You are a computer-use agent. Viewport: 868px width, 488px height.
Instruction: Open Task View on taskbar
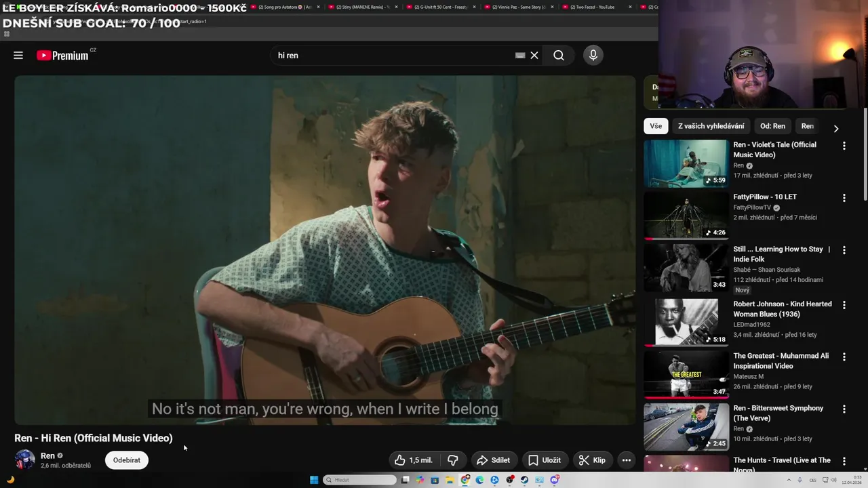tap(405, 480)
